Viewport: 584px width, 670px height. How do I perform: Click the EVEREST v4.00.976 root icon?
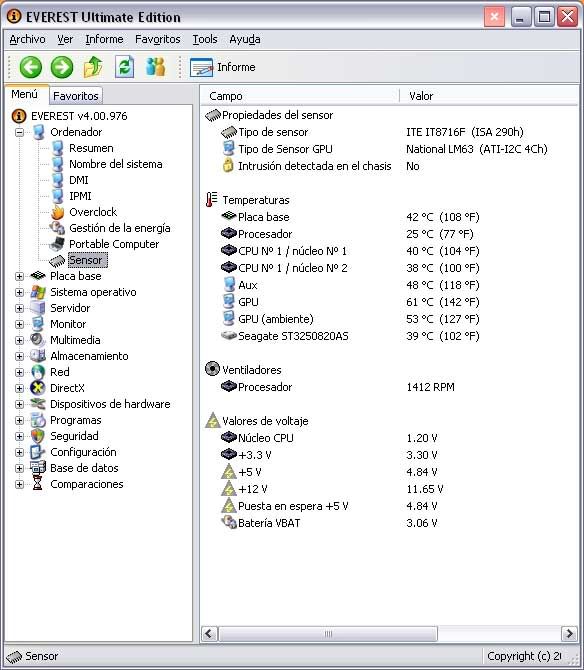tap(19, 116)
